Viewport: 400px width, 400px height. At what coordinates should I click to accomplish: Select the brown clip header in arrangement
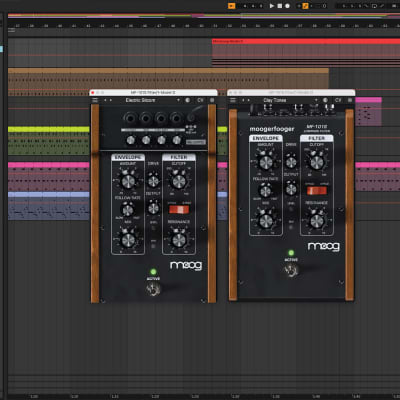coord(168,71)
